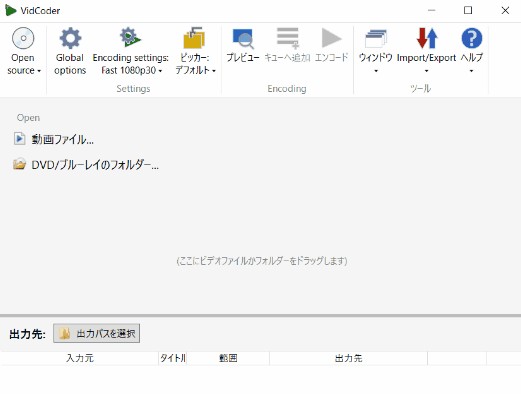Expand the デフォルト picker dropdown
Image resolution: width=521 pixels, height=394 pixels.
tap(214, 71)
